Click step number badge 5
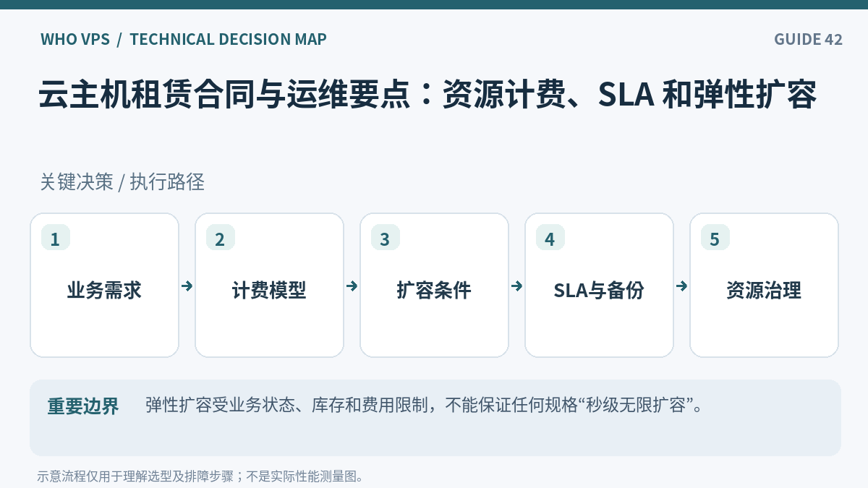Image resolution: width=868 pixels, height=488 pixels. tap(715, 239)
